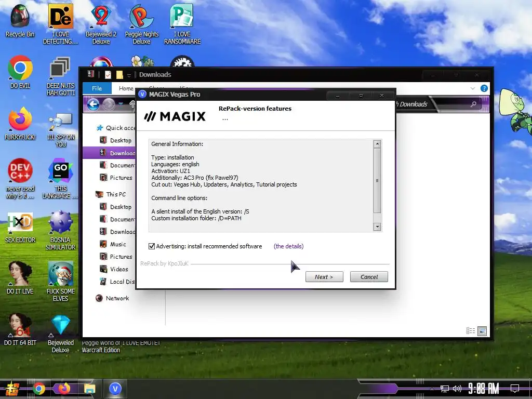532x399 pixels.
Task: Show hidden tray icons chevron
Action: (432, 389)
